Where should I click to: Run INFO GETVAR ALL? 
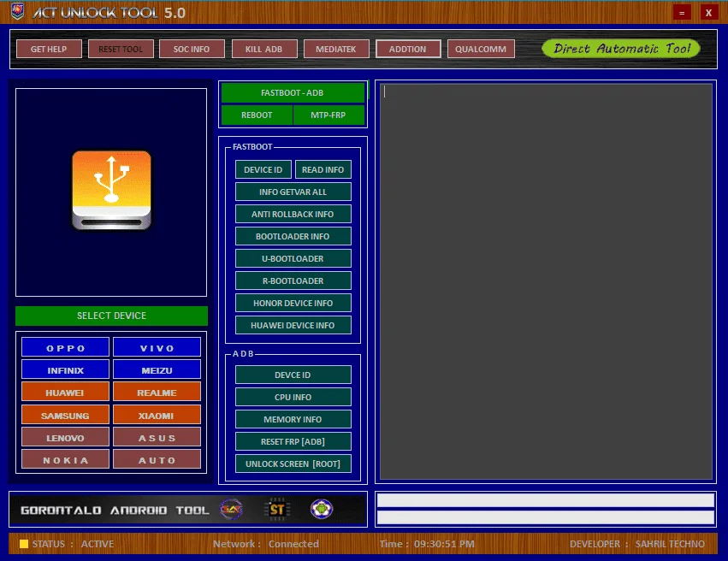[x=293, y=192]
